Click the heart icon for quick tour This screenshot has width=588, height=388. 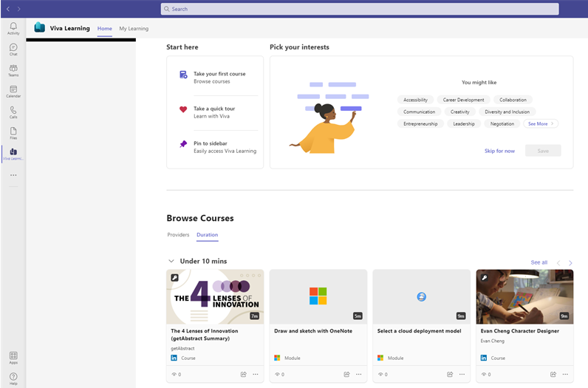click(x=183, y=109)
